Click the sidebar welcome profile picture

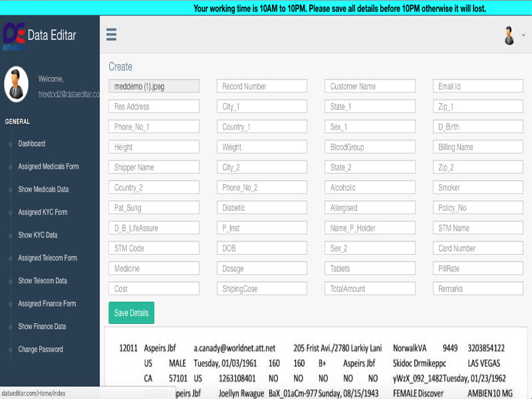(16, 84)
